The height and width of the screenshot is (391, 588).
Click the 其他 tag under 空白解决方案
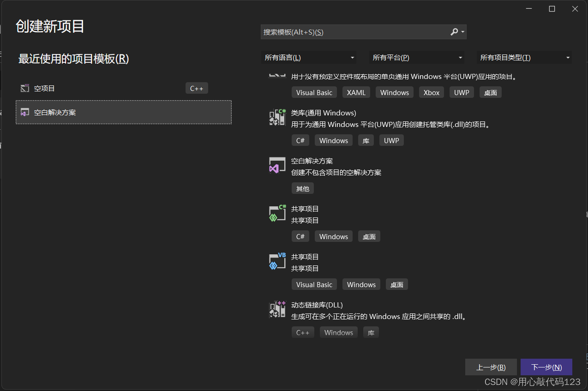point(303,188)
